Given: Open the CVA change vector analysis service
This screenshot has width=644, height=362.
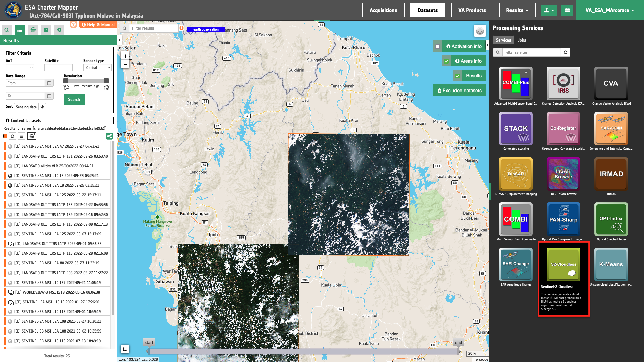Looking at the screenshot, I should click(611, 83).
